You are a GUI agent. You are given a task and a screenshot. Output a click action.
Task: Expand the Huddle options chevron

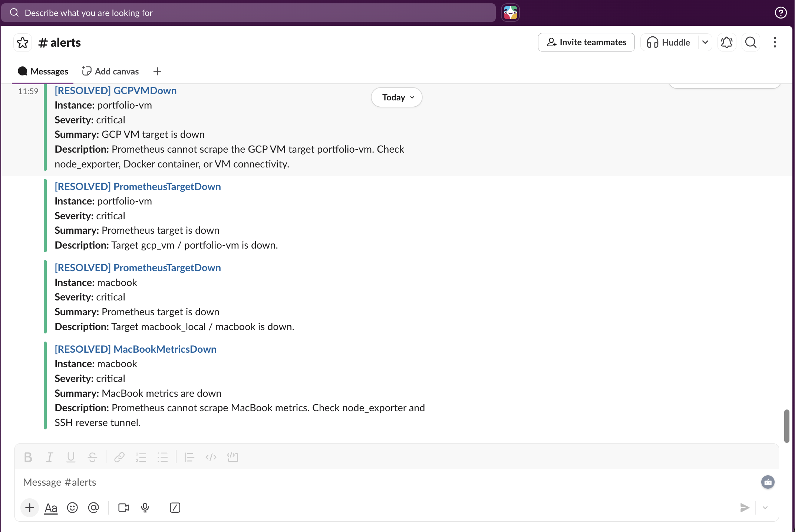coord(705,42)
